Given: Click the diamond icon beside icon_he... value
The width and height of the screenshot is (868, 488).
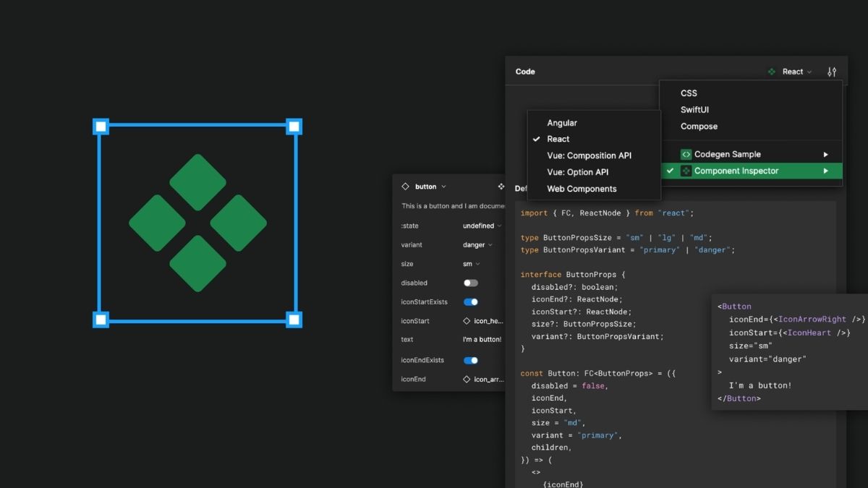Looking at the screenshot, I should (x=467, y=321).
